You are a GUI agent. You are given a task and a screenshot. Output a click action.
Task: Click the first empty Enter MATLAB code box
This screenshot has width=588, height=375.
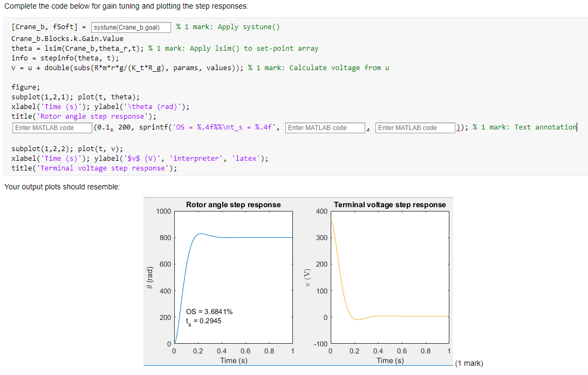point(52,128)
